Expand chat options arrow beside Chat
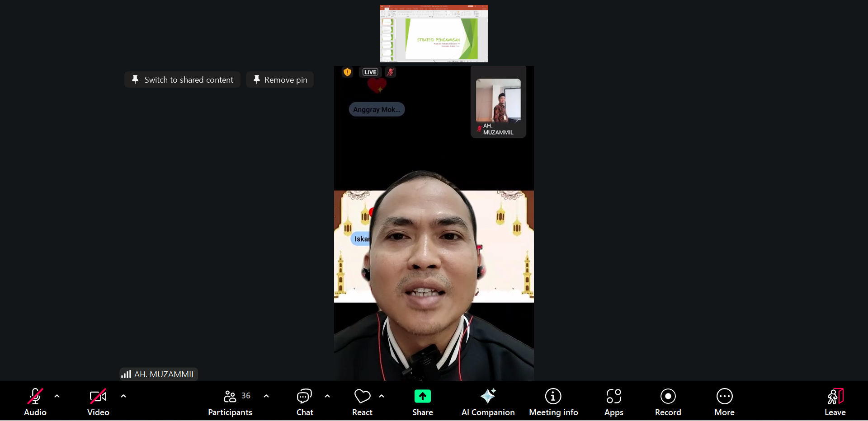 pyautogui.click(x=327, y=396)
